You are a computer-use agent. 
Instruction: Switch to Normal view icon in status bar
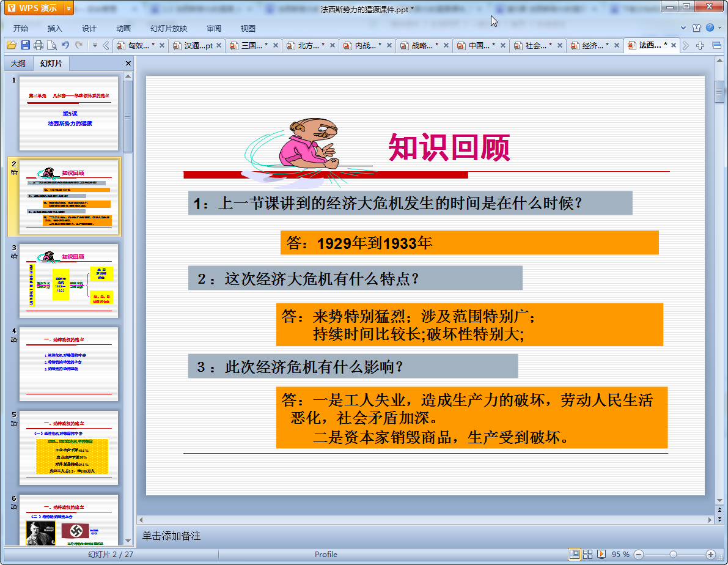coord(575,555)
